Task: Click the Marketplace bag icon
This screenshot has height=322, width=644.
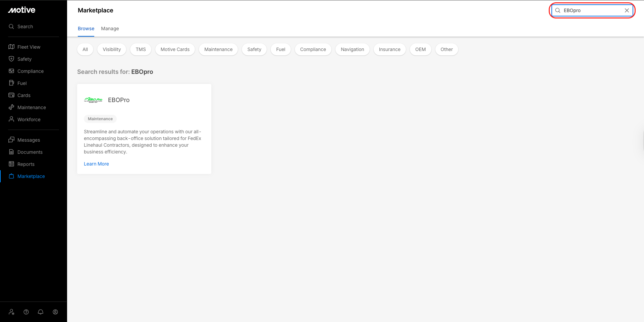Action: [x=11, y=176]
